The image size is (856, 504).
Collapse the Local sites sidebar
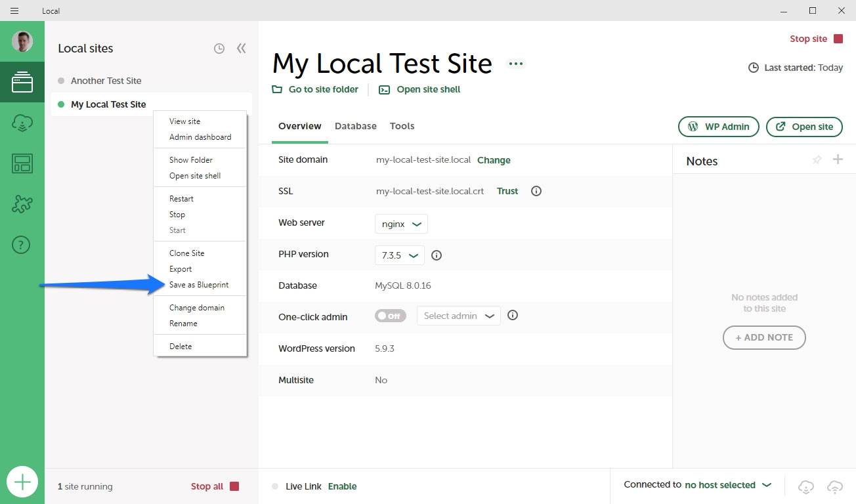coord(241,49)
